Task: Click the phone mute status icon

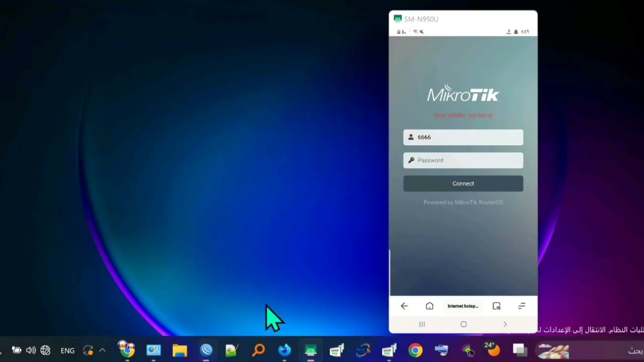Action: coord(422,32)
